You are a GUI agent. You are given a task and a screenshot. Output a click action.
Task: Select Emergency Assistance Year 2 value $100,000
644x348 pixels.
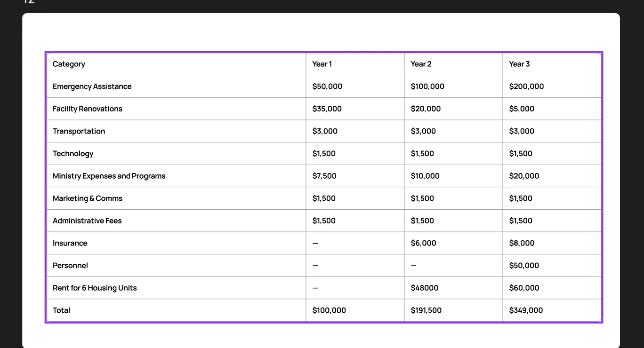click(427, 87)
